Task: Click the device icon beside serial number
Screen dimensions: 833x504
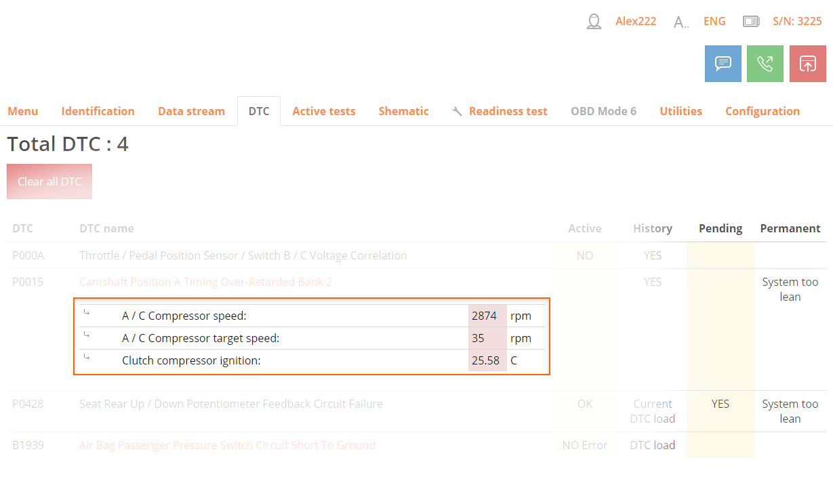Action: point(751,22)
